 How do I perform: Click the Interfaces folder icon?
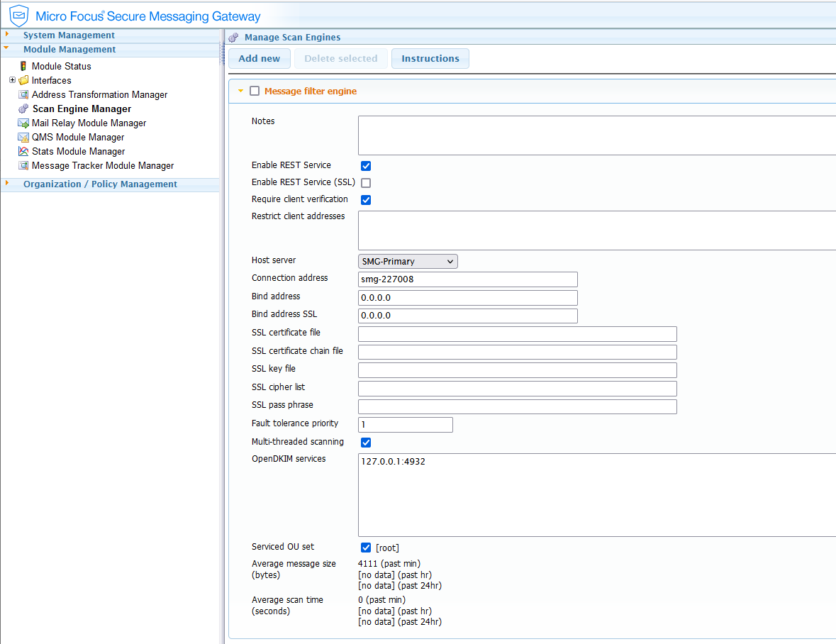pyautogui.click(x=24, y=80)
